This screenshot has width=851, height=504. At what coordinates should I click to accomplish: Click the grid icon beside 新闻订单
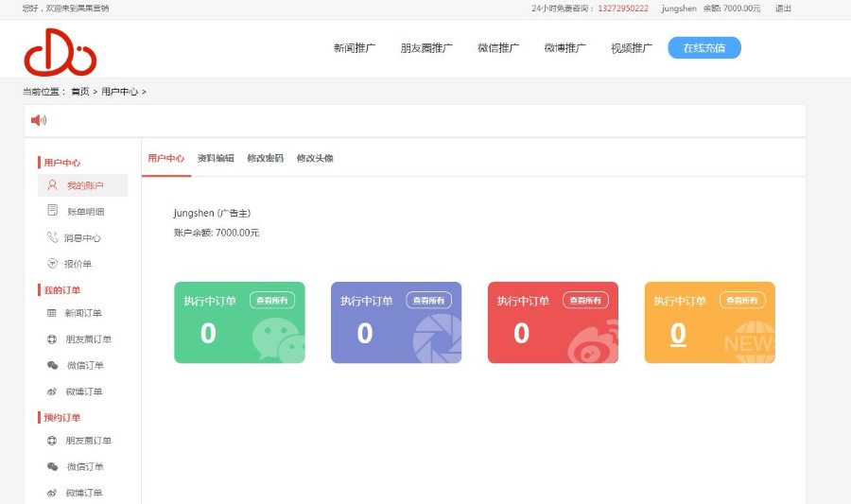52,313
